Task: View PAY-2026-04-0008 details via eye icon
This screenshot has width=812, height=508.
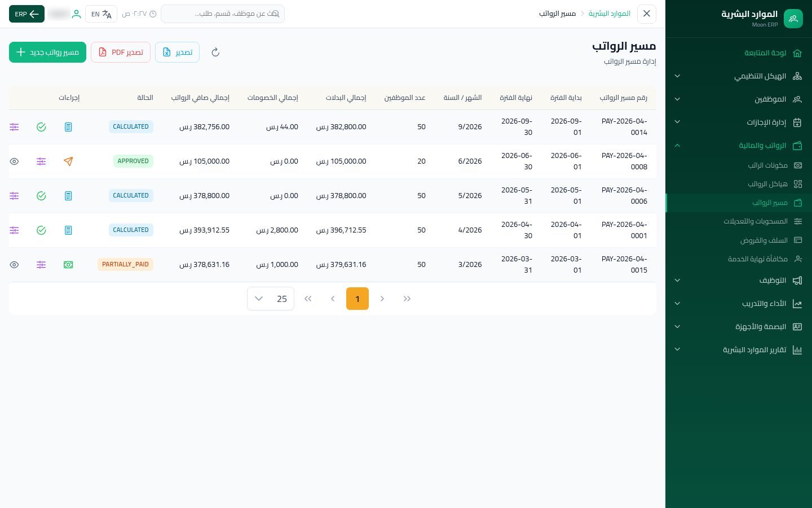Action: coord(14,161)
